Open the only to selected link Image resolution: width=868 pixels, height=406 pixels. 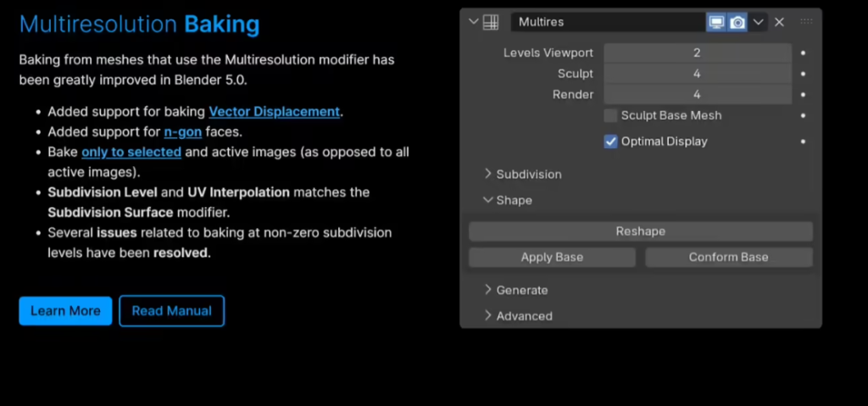(x=131, y=152)
